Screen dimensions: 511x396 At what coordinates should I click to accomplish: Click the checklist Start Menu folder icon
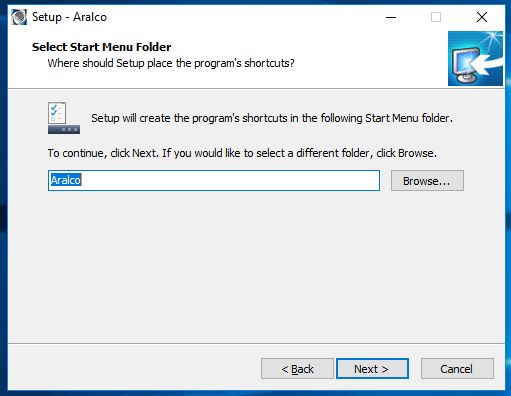click(x=64, y=118)
